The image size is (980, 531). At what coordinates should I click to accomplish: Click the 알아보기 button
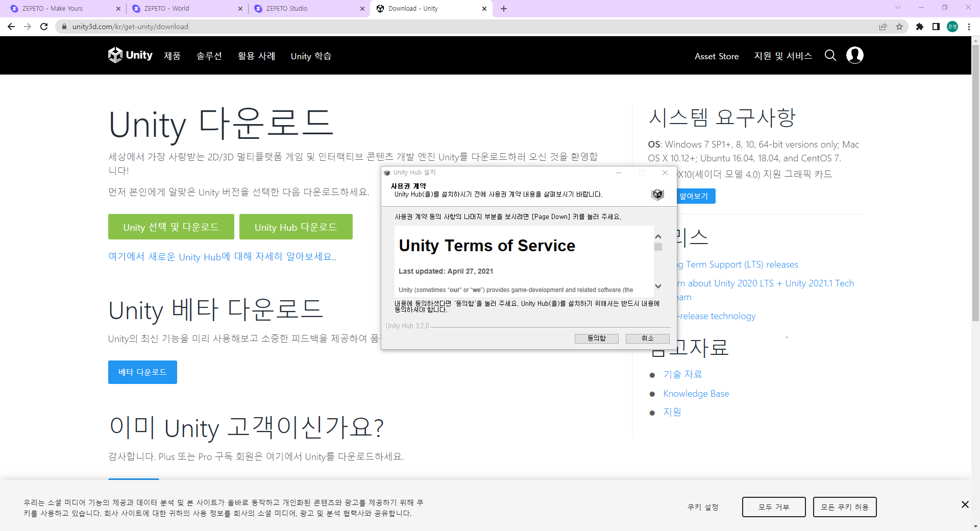pyautogui.click(x=695, y=196)
